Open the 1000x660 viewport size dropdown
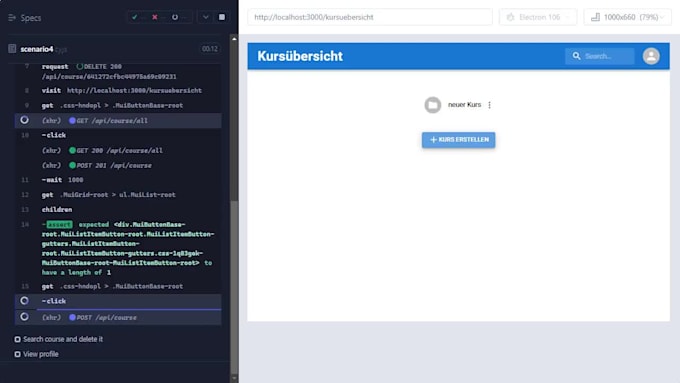The height and width of the screenshot is (383, 680). click(627, 17)
